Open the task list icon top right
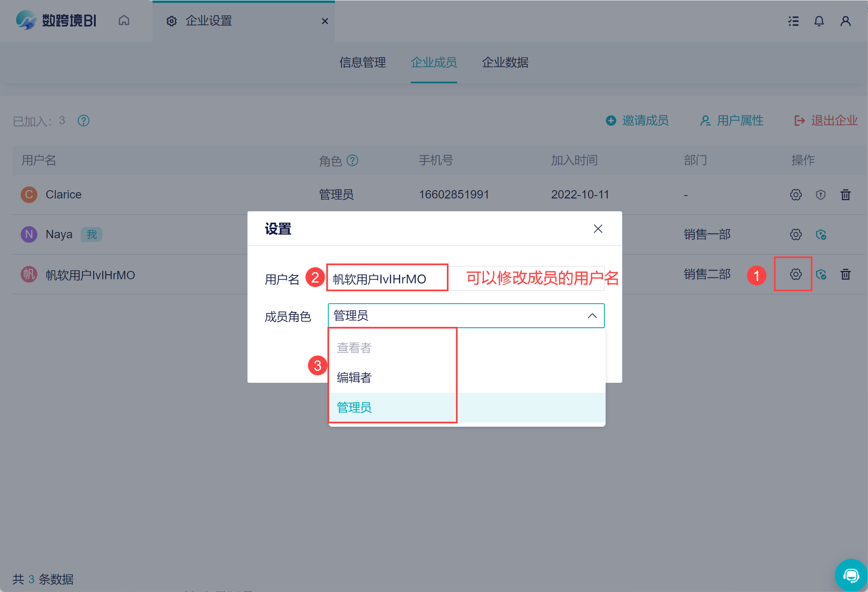The height and width of the screenshot is (592, 868). pyautogui.click(x=793, y=21)
